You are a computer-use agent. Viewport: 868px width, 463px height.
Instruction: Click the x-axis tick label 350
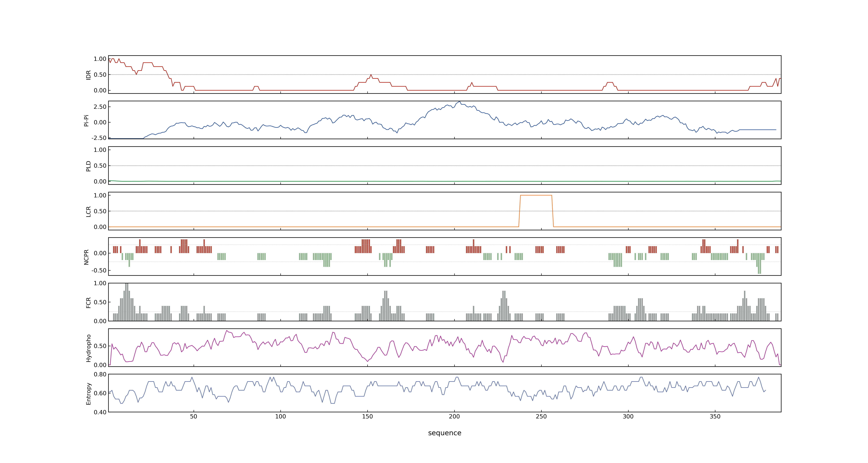click(x=715, y=416)
